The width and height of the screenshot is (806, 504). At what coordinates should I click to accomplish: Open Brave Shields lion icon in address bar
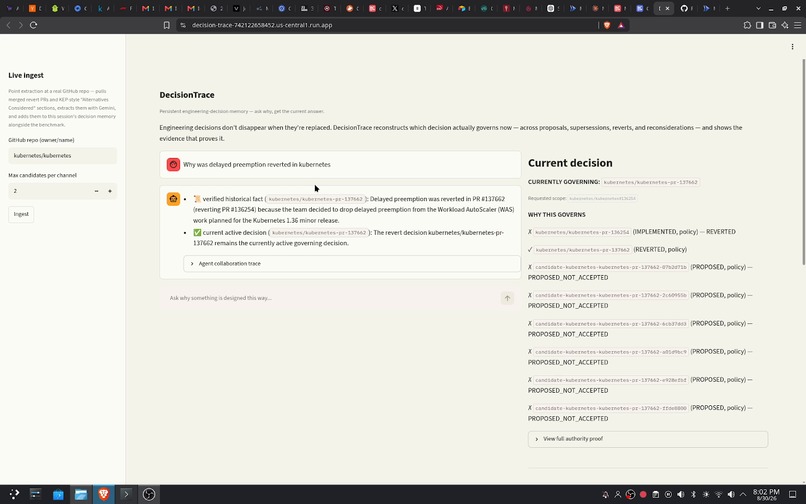point(607,25)
